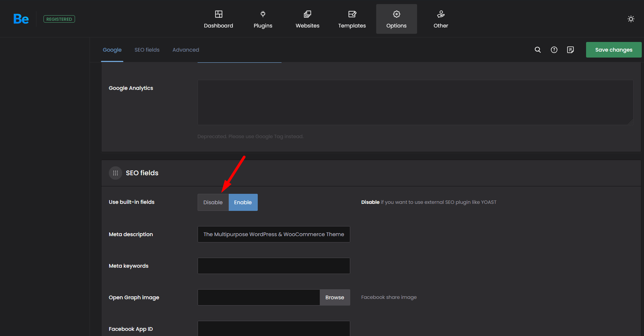
Task: Click the Deprecated Google Tag notice text
Action: coord(250,136)
